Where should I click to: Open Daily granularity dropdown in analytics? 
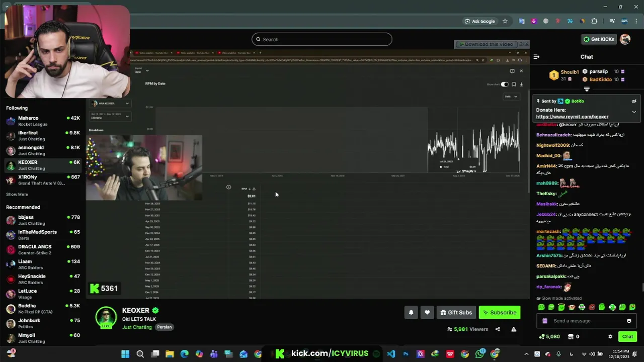pyautogui.click(x=511, y=97)
